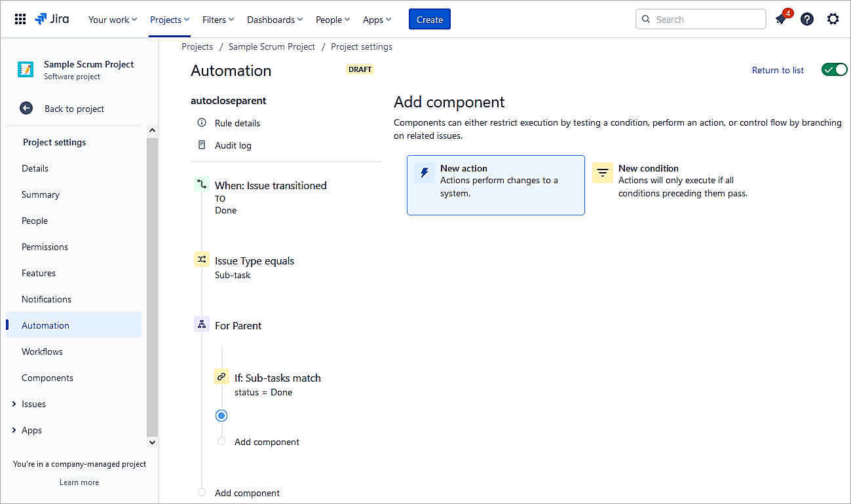851x504 pixels.
Task: Select the Sub-tasks match condition icon
Action: (221, 377)
